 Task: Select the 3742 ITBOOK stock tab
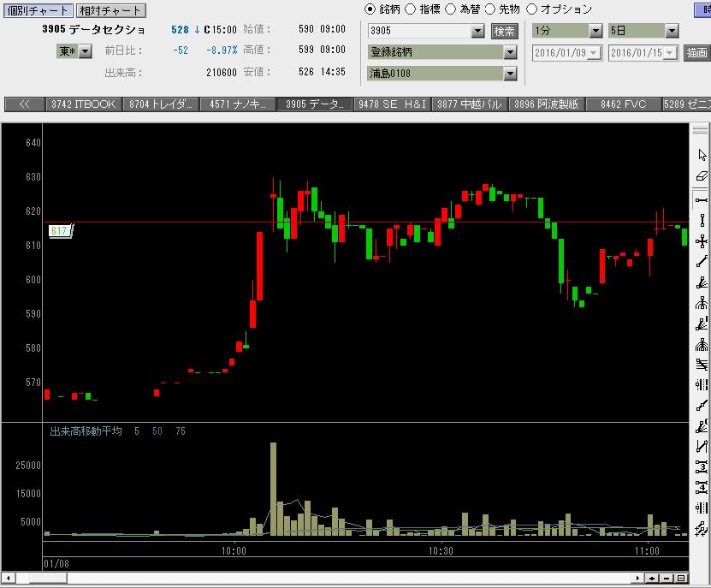point(84,104)
